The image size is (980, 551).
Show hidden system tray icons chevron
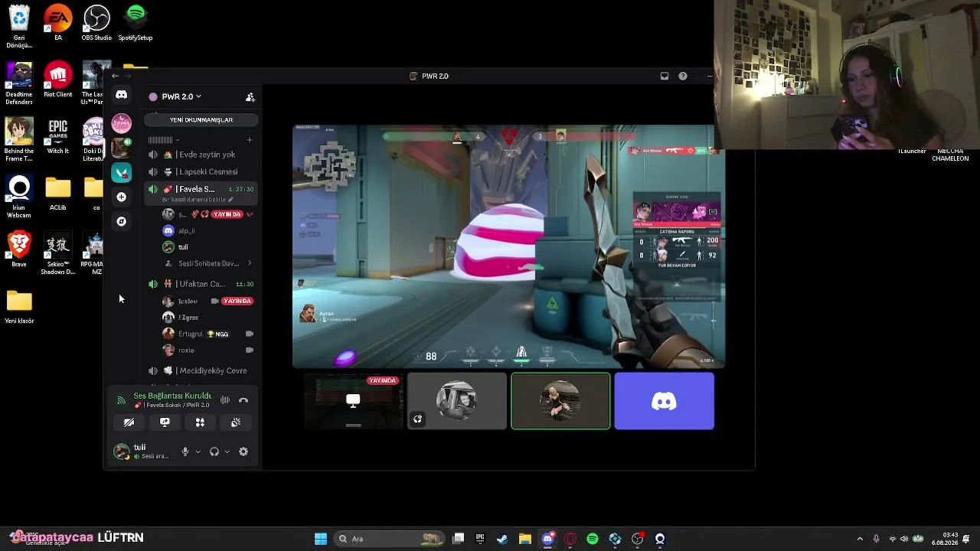coord(860,539)
